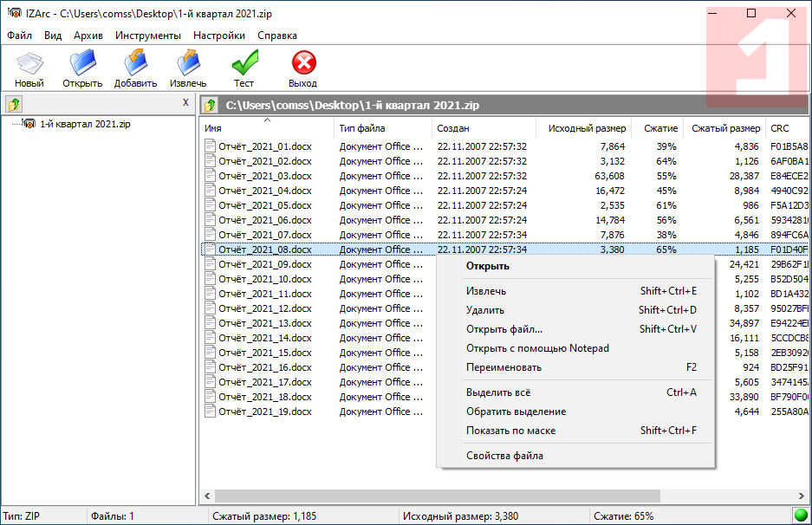Choose Свойства файла in context menu

(575, 456)
